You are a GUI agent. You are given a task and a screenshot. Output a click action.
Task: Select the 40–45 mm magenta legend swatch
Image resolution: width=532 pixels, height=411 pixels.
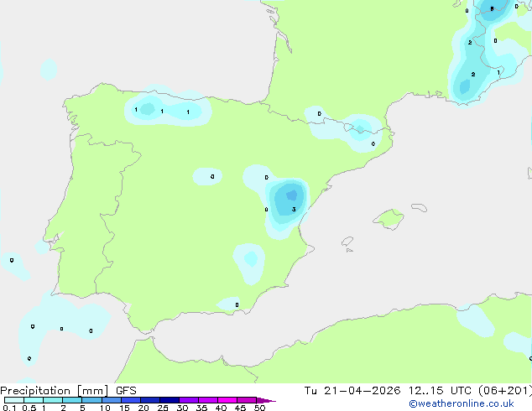coord(227,400)
